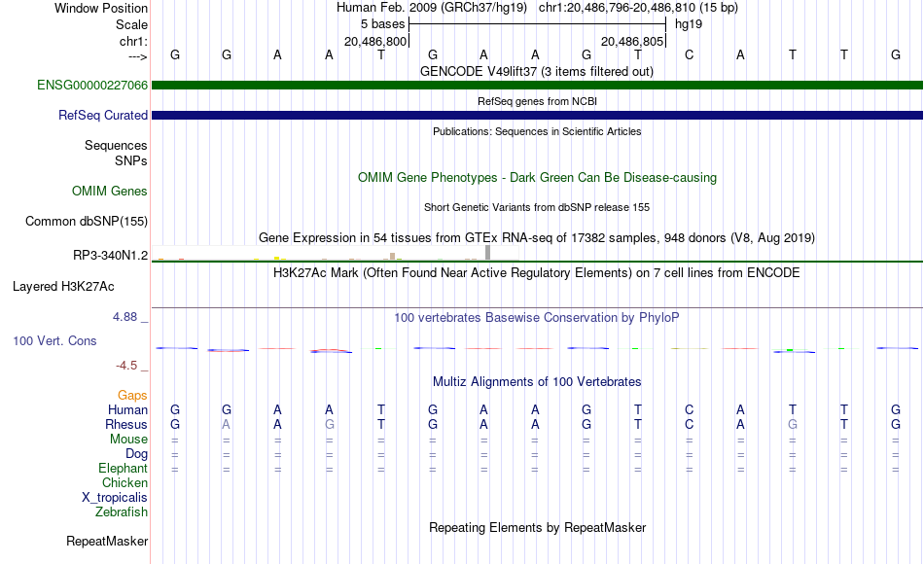Click the orange Gaps label
Image resolution: width=924 pixels, height=564 pixels.
(132, 395)
